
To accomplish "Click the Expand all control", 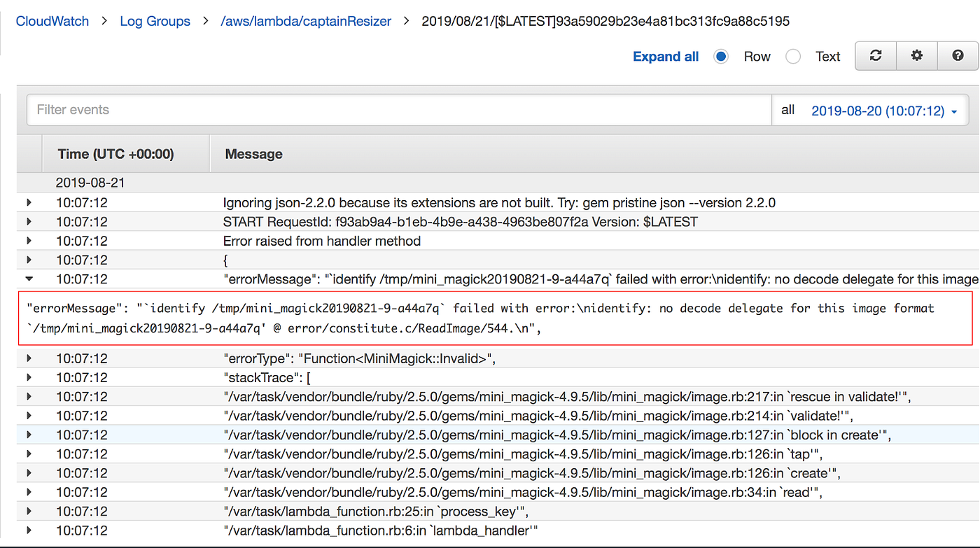I will pyautogui.click(x=665, y=56).
